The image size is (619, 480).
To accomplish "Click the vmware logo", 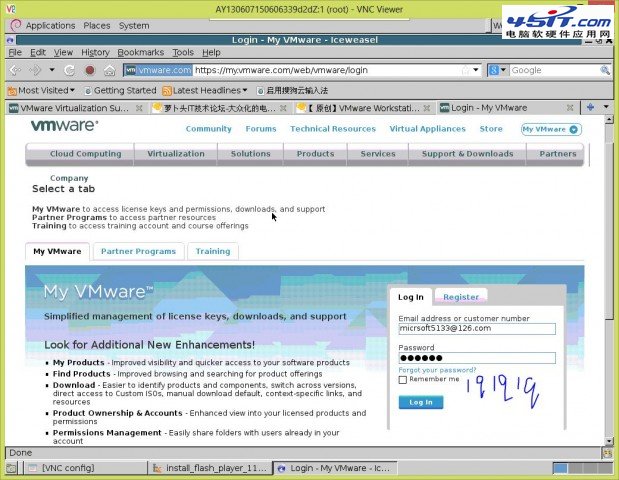I will (64, 126).
